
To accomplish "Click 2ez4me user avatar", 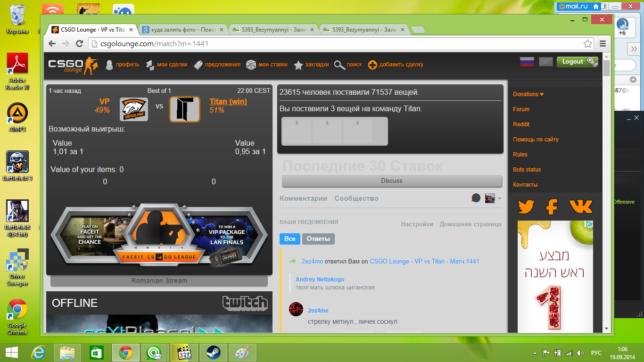I will coord(296,310).
